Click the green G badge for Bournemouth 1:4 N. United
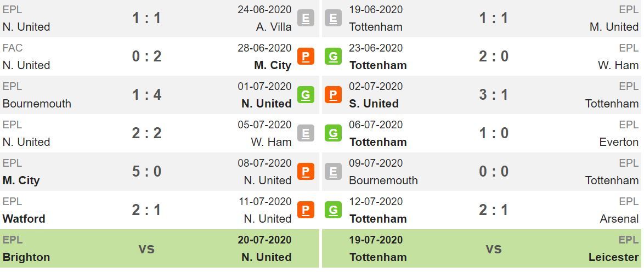 point(306,95)
